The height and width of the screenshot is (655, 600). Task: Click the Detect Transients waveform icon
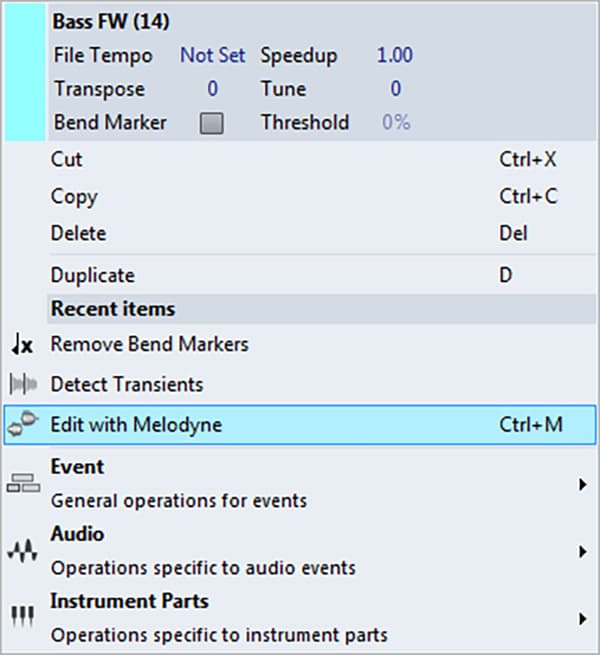tap(23, 384)
